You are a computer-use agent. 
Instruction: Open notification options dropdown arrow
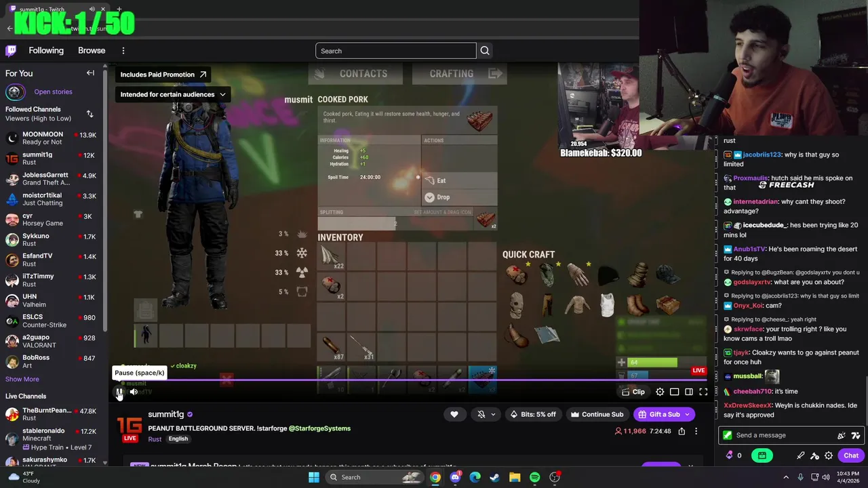pos(493,414)
